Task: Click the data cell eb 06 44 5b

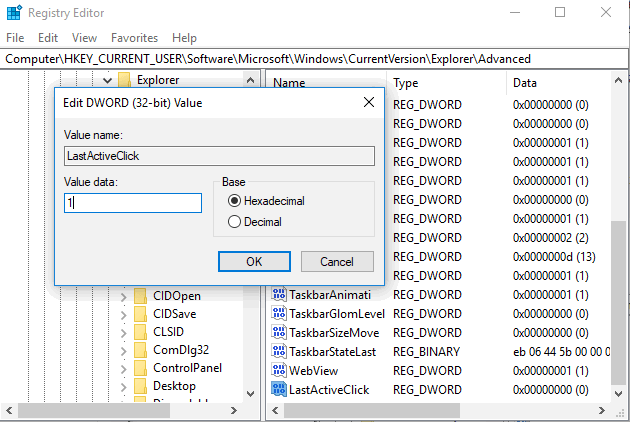Action: [561, 352]
